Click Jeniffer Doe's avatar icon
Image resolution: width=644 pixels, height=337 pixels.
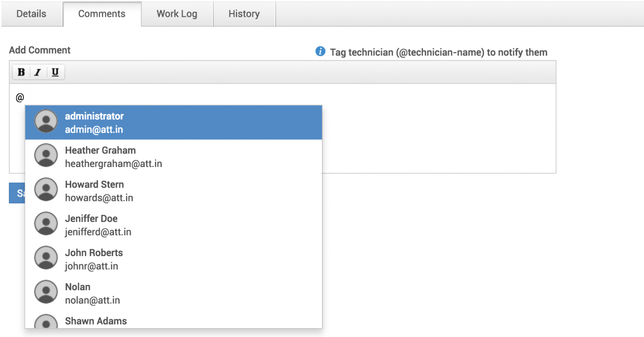tap(46, 224)
